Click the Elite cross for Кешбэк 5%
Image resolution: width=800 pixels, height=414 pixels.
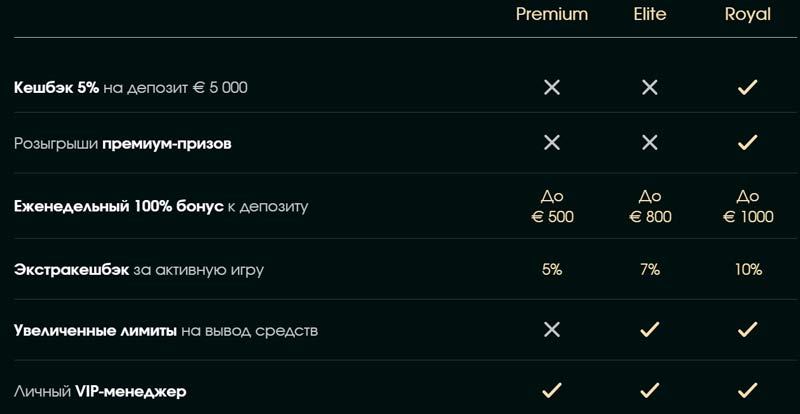point(650,88)
